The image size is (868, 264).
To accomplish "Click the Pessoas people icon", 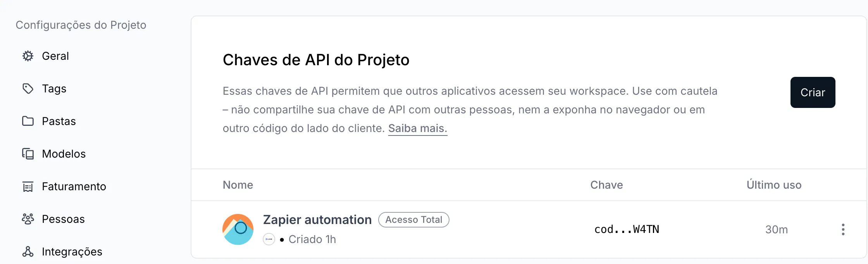I will pos(28,219).
